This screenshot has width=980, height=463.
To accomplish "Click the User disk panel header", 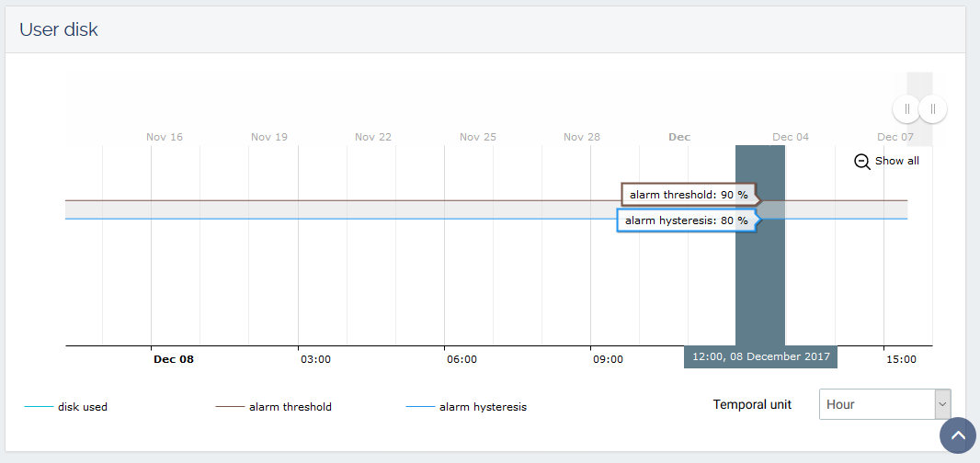I will coord(59,29).
